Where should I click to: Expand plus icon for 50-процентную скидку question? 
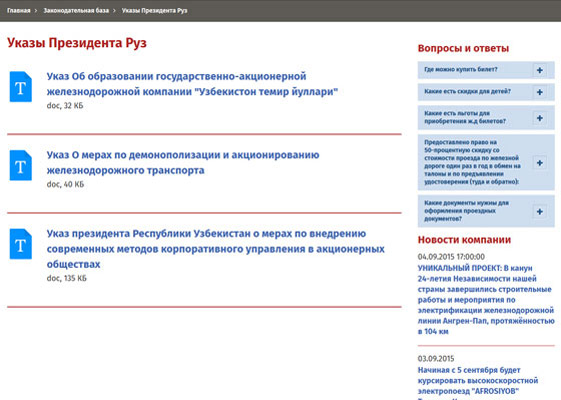tap(540, 162)
